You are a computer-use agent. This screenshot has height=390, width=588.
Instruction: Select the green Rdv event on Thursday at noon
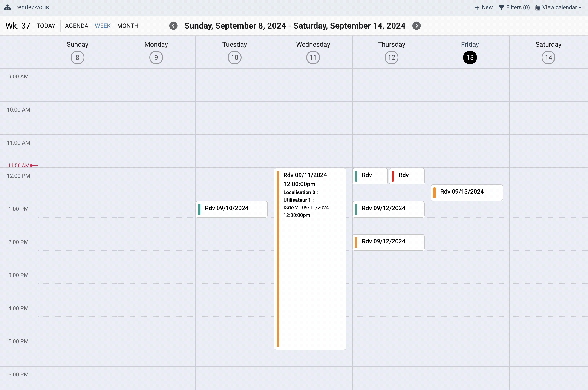369,176
